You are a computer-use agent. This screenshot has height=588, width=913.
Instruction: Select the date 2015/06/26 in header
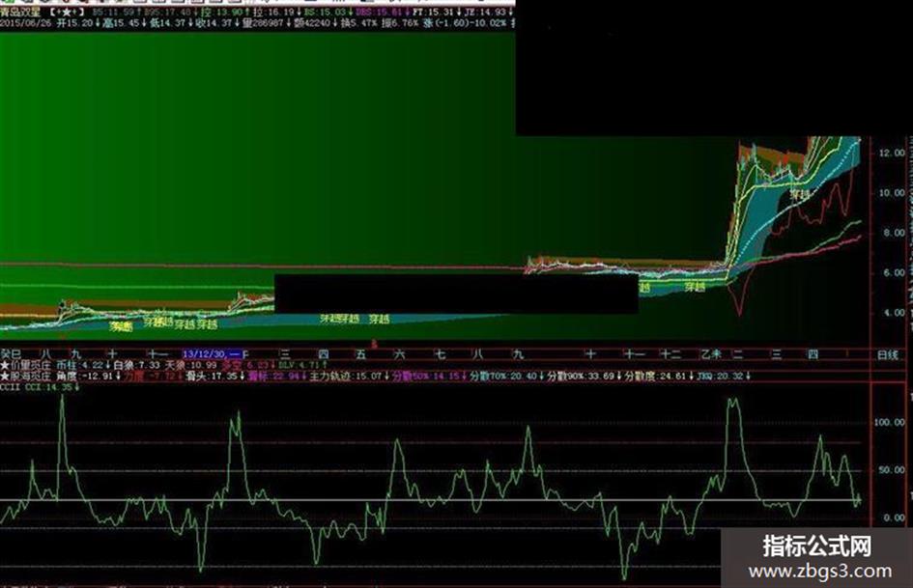point(25,23)
